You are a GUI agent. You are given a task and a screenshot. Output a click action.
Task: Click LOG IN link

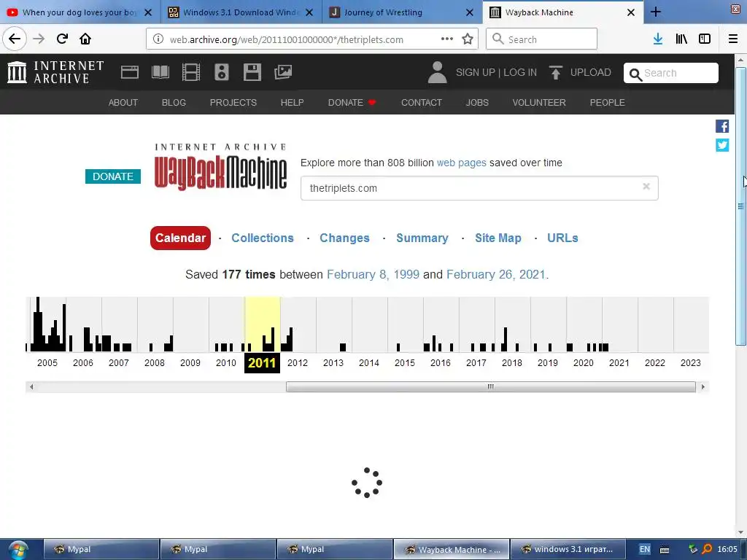click(519, 72)
